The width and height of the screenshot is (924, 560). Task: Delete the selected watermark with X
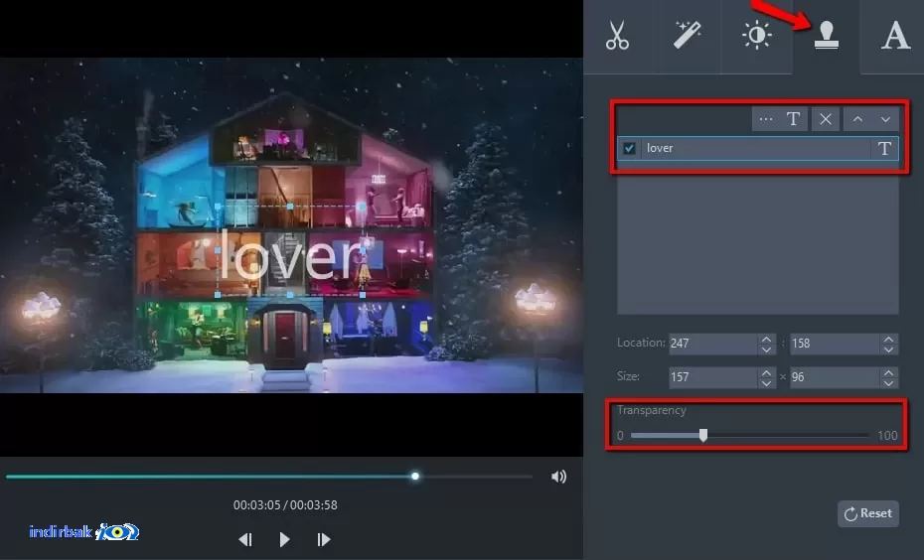point(826,119)
